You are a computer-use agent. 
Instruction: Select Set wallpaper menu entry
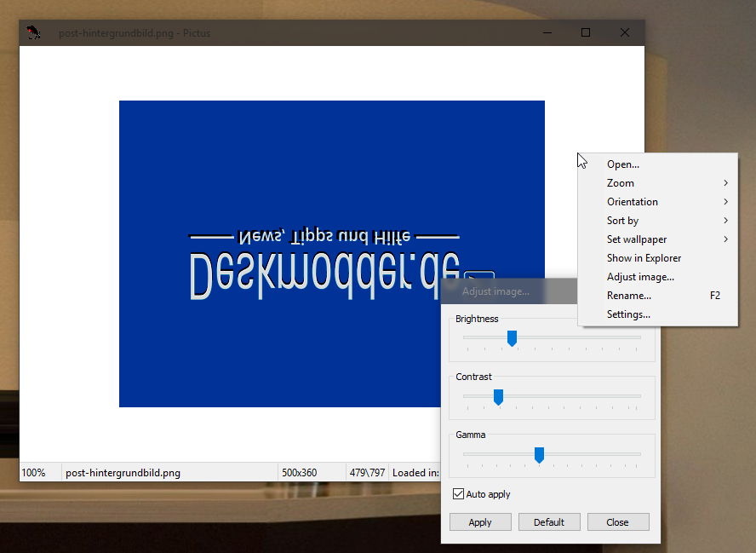[657, 239]
